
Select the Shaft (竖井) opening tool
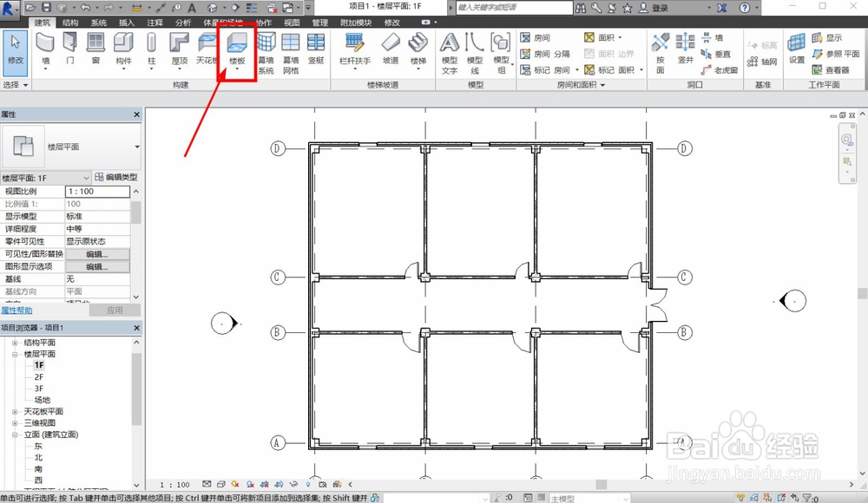pos(686,49)
